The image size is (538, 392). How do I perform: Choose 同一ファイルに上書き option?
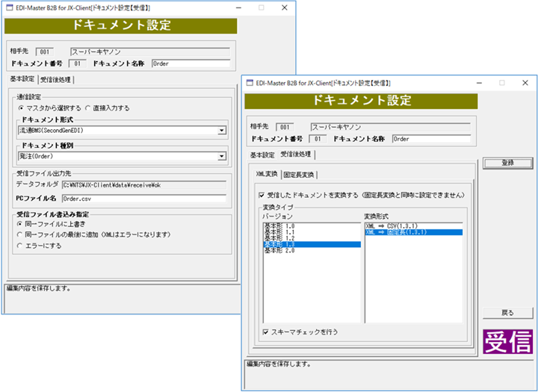click(20, 223)
